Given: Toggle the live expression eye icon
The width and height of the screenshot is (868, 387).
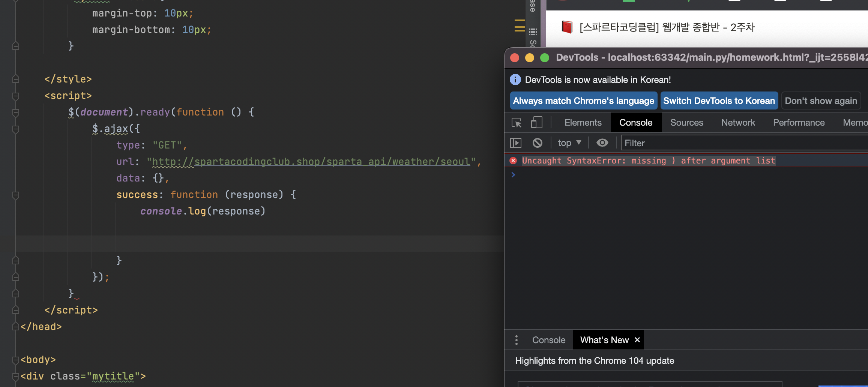Looking at the screenshot, I should 602,143.
